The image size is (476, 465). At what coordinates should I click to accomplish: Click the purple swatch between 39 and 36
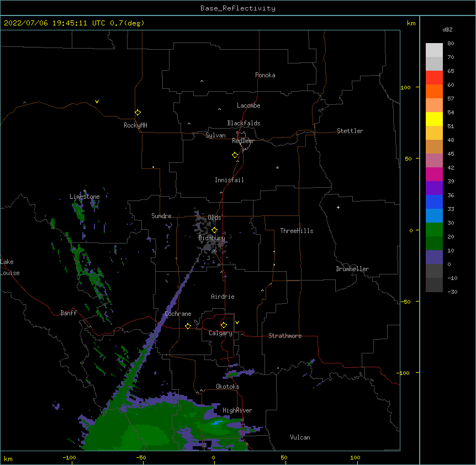(434, 188)
